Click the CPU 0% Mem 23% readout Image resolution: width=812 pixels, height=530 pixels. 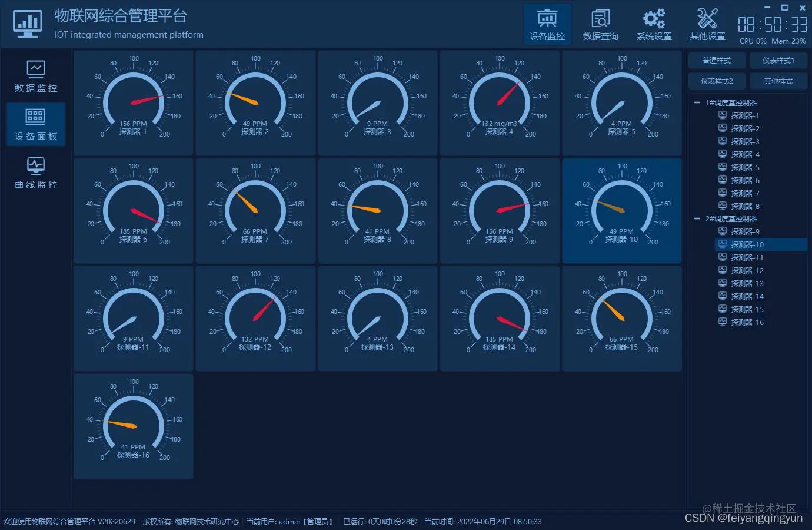pos(773,41)
